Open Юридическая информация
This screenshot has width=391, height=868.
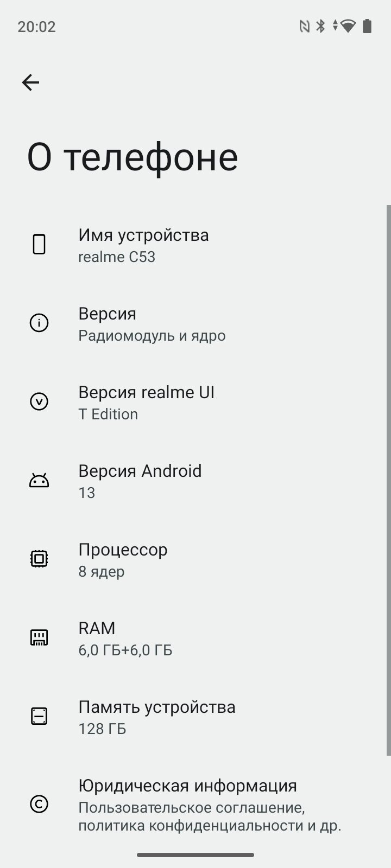pyautogui.click(x=195, y=805)
